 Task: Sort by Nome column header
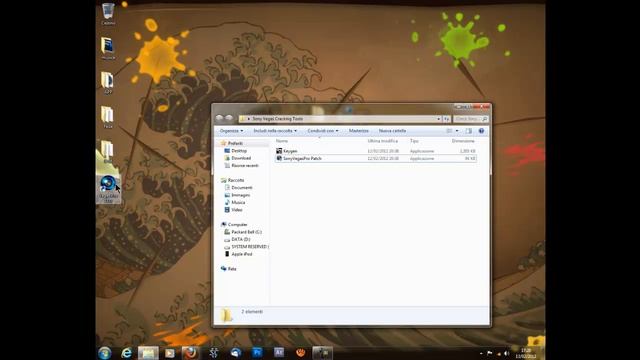pos(282,141)
